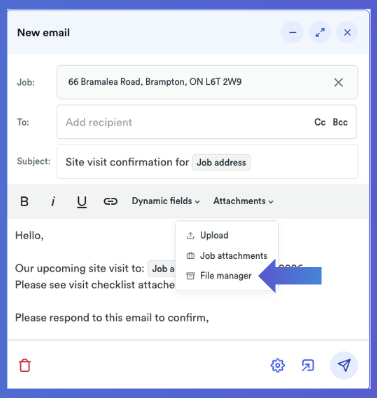Delete the draft with the red trash icon
The width and height of the screenshot is (377, 398).
[x=25, y=365]
